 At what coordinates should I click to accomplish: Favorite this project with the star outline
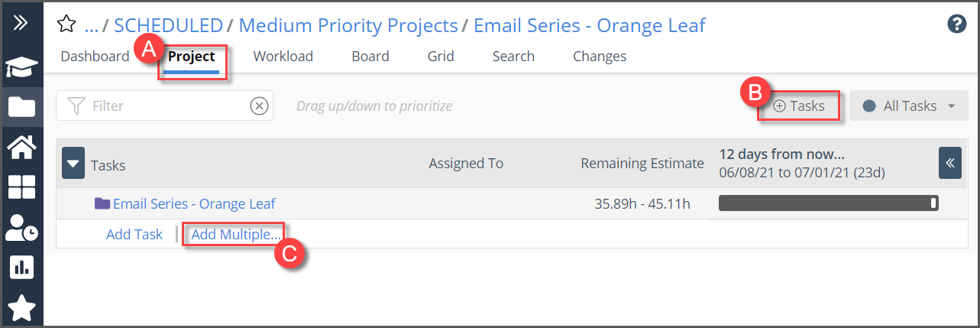pyautogui.click(x=66, y=25)
